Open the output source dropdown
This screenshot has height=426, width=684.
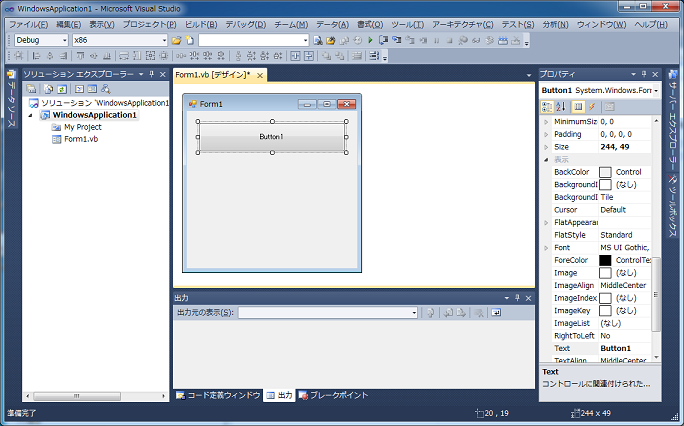click(414, 313)
